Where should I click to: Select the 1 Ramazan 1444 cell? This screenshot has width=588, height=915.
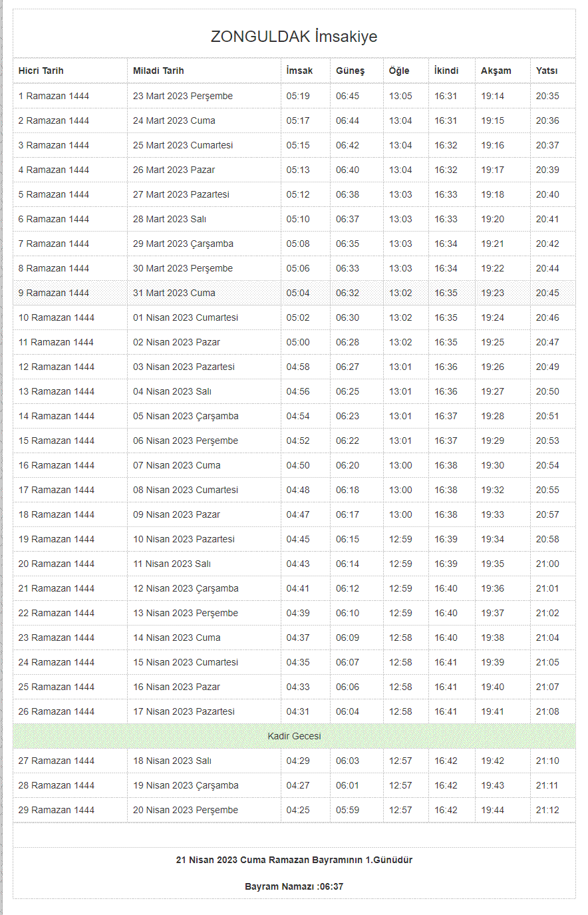54,96
